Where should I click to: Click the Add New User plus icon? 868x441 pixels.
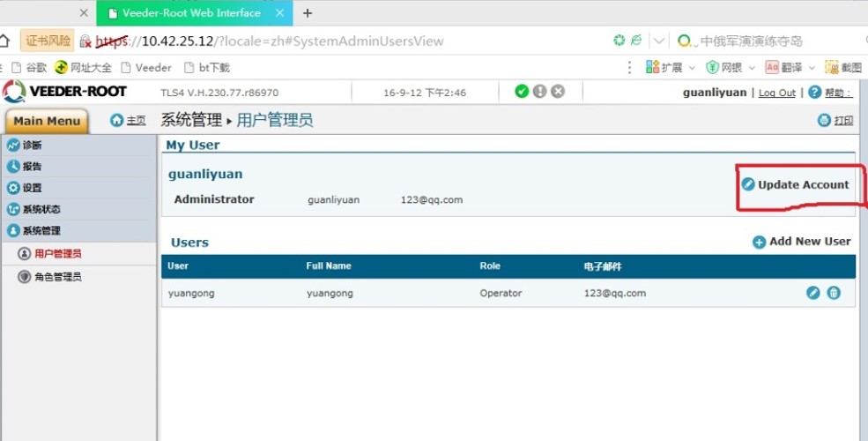[759, 242]
